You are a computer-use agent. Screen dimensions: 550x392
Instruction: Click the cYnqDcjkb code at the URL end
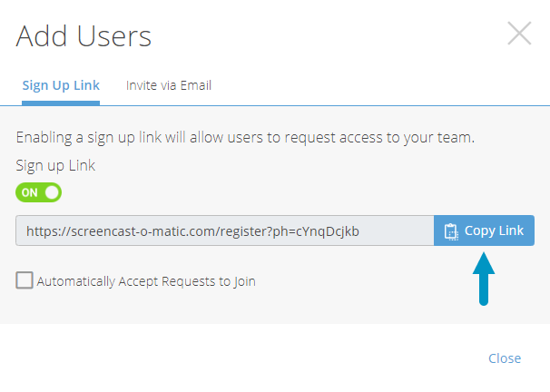tap(328, 231)
